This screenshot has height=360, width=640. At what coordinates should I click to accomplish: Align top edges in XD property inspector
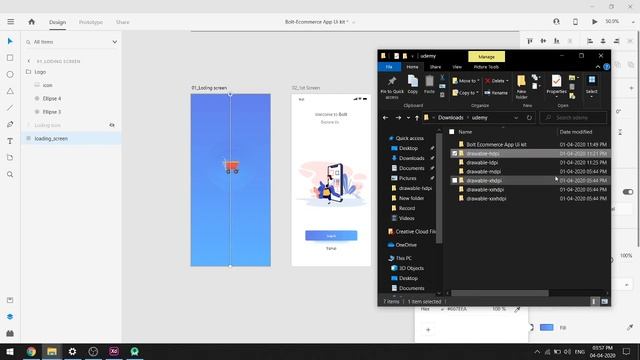[530, 41]
